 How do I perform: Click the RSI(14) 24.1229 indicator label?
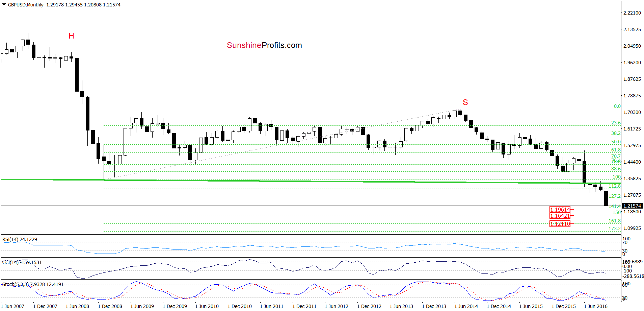point(20,239)
